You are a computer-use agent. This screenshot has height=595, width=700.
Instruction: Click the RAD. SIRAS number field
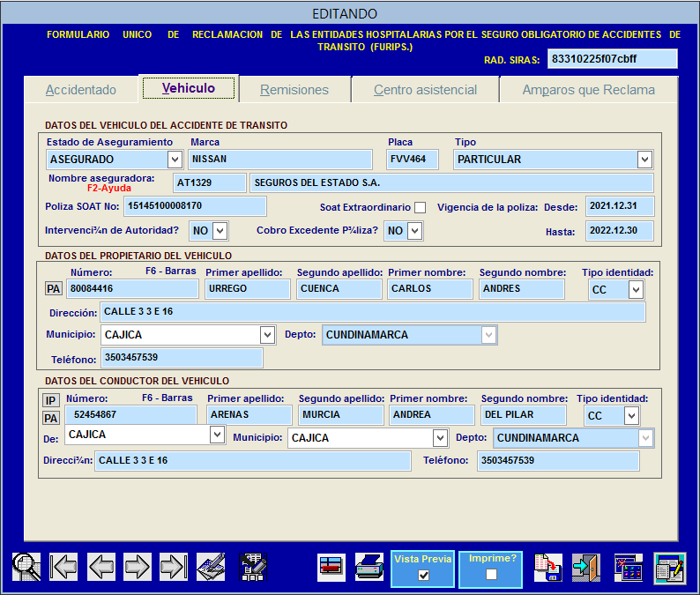click(613, 59)
